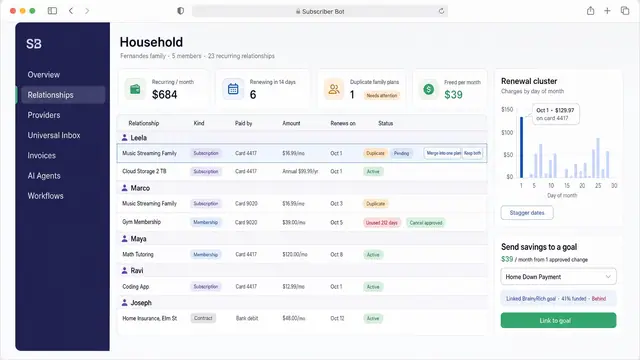Image resolution: width=640 pixels, height=360 pixels.
Task: Click the Linked BrainyRich goal status line
Action: point(558,298)
